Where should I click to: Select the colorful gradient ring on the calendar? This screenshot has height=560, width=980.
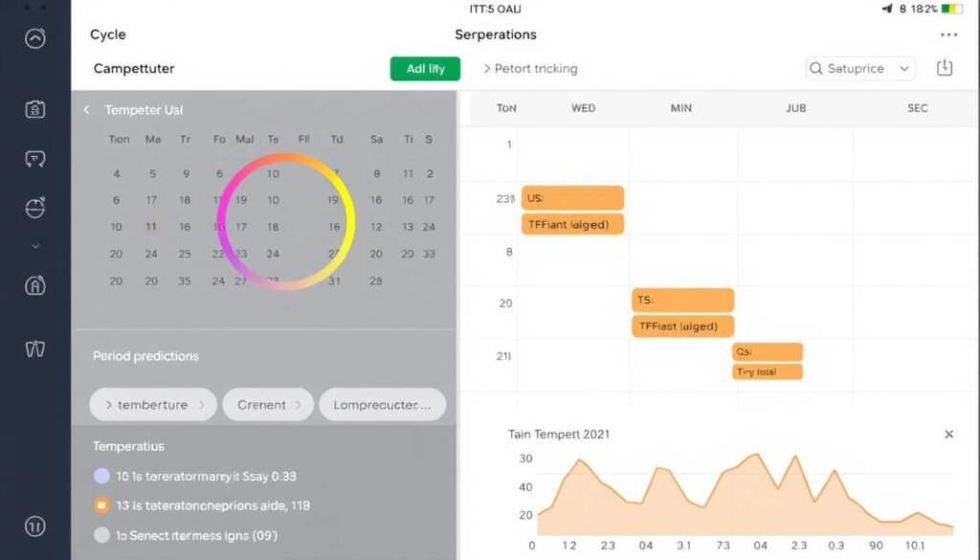coord(287,220)
